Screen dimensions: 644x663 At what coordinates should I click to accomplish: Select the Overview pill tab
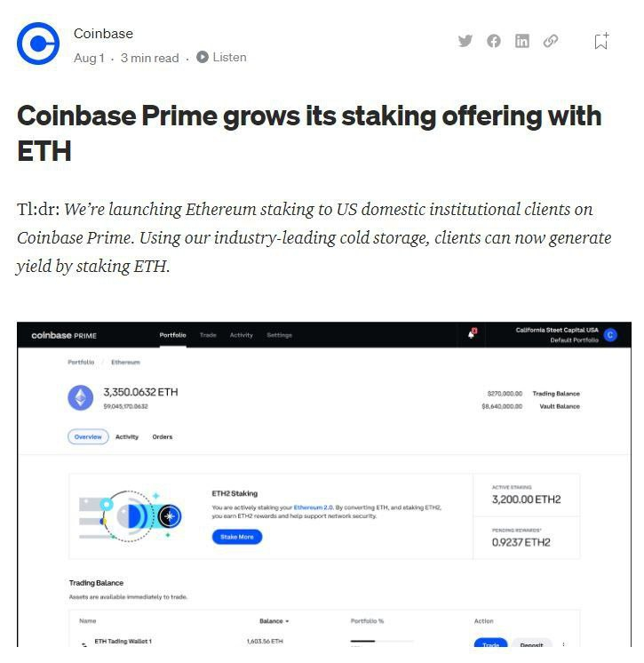tap(88, 436)
